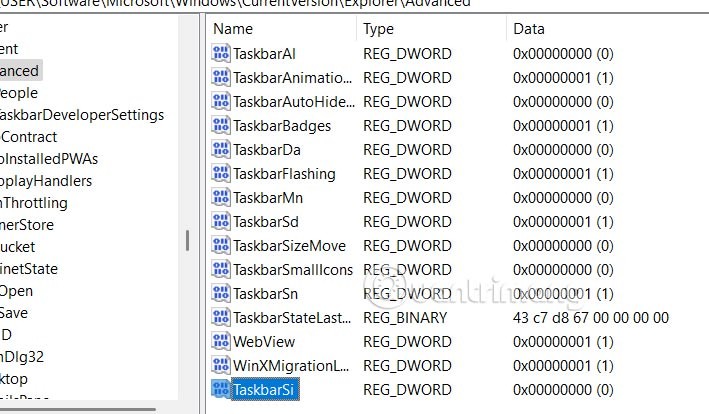The height and width of the screenshot is (414, 709).
Task: Select the TaskbarBadges value icon
Action: 221,126
